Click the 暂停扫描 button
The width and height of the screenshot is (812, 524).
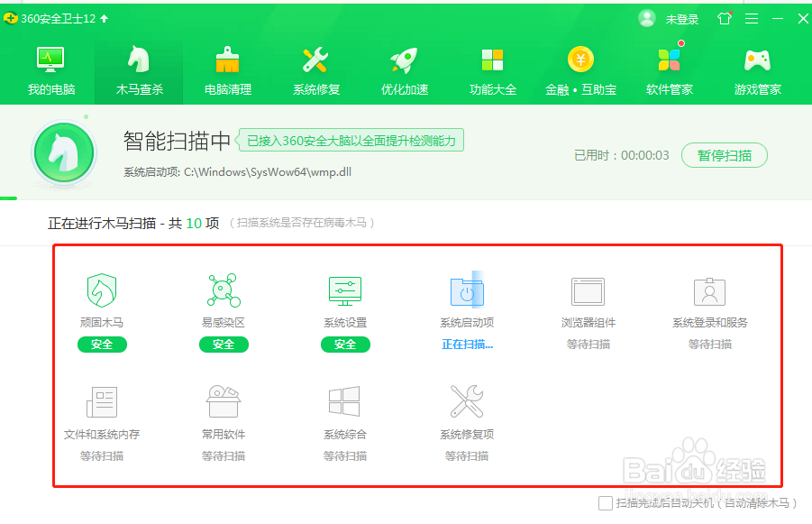724,155
